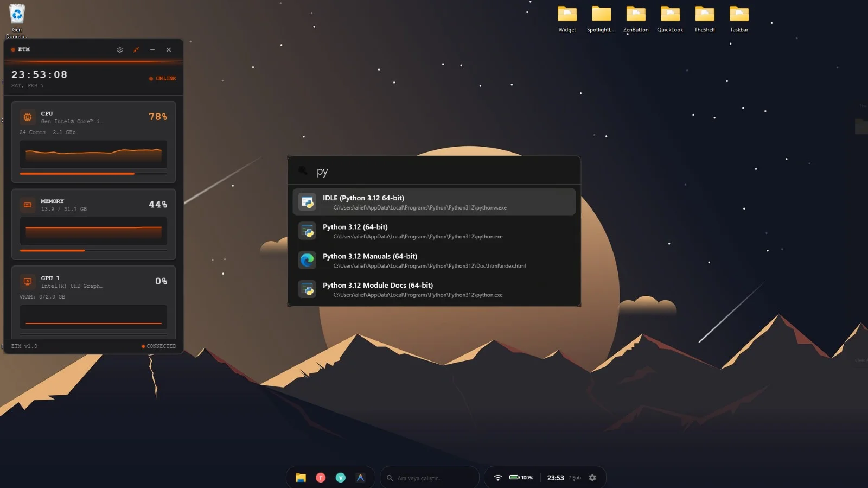Open File Explorer from the dock
Image resolution: width=868 pixels, height=488 pixels.
point(301,478)
